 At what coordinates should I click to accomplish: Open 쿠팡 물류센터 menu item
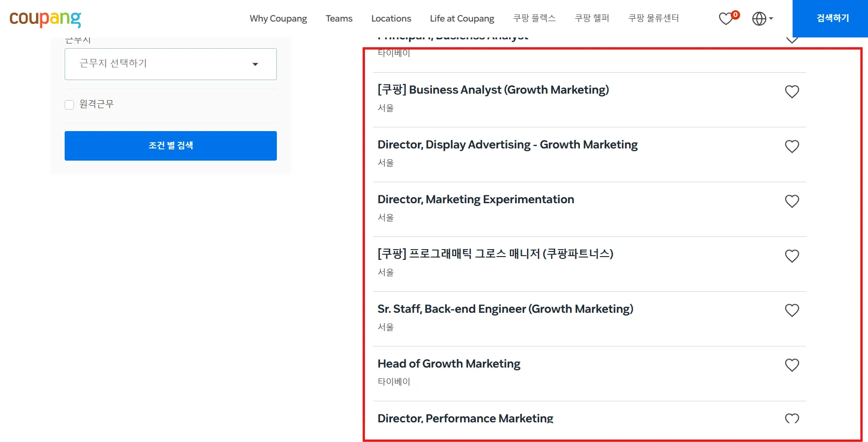pyautogui.click(x=653, y=18)
